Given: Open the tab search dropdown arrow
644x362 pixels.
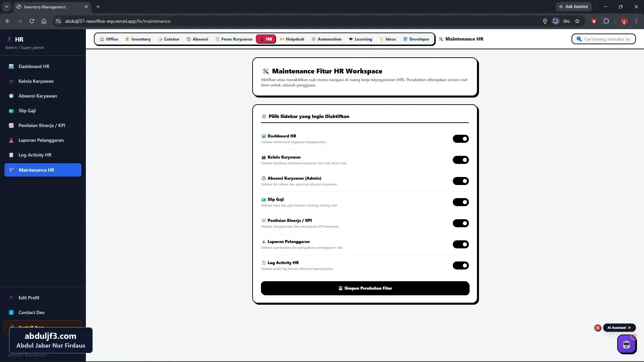Looking at the screenshot, I should tap(7, 7).
